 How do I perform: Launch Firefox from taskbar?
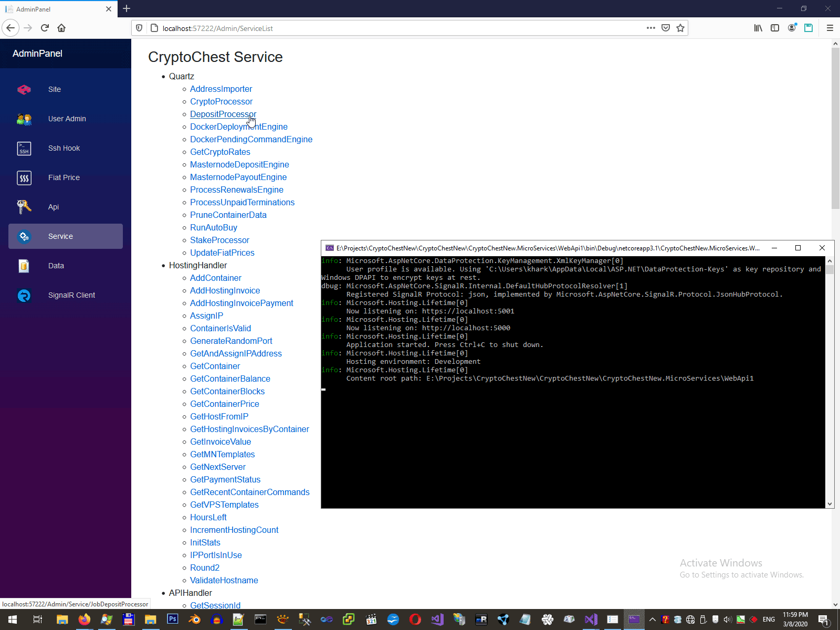84,619
